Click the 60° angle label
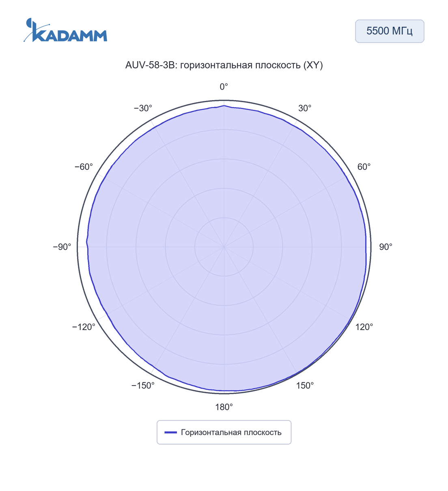The width and height of the screenshot is (448, 491). click(x=364, y=167)
